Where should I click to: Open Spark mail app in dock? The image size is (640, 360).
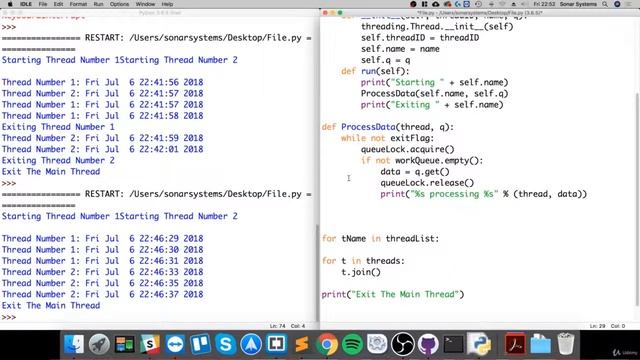point(251,344)
